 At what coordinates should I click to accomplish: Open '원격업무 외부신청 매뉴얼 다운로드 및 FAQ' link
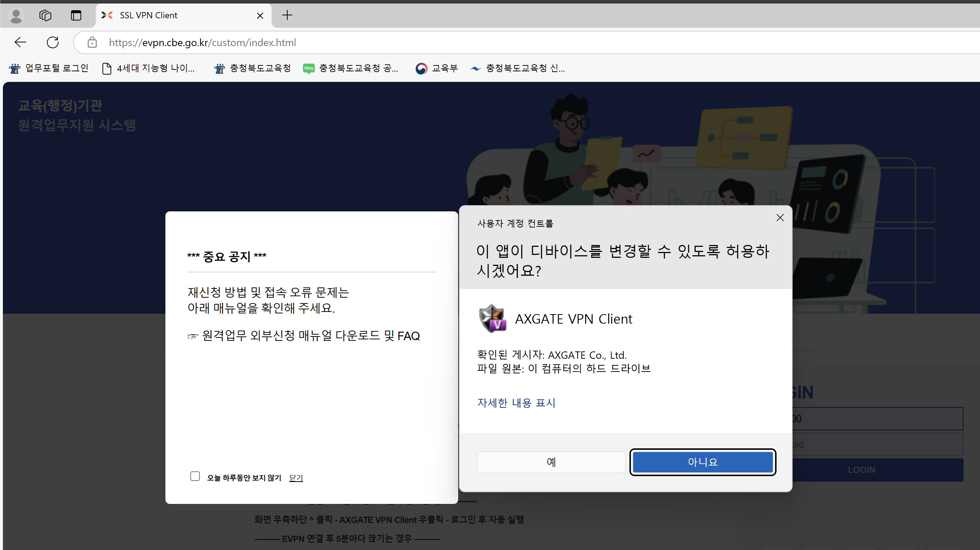coord(310,336)
